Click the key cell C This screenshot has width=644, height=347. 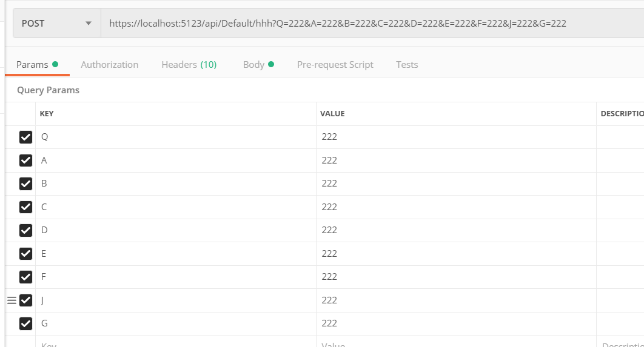coord(176,207)
